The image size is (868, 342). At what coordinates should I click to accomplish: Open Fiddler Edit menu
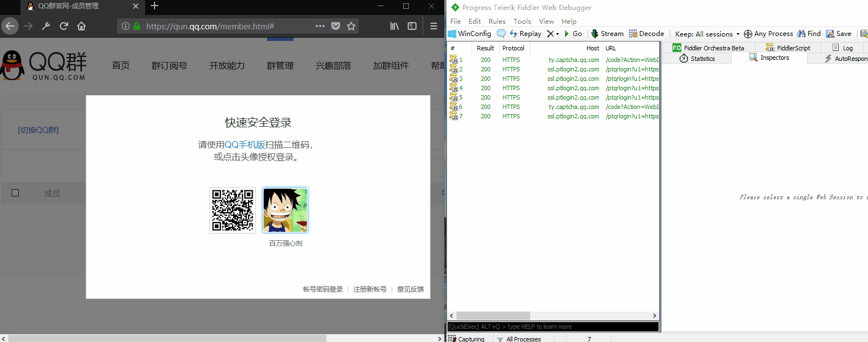pos(475,21)
